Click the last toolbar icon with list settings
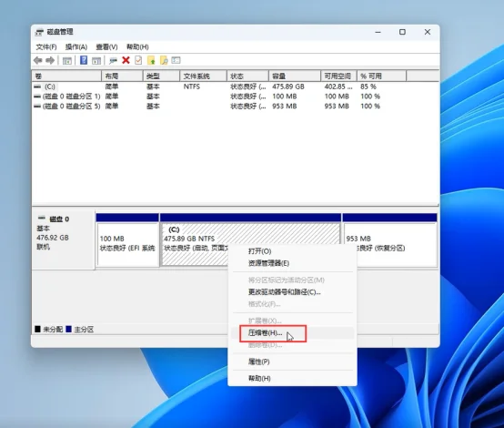Screen dimensions: 504x428 tap(176, 60)
